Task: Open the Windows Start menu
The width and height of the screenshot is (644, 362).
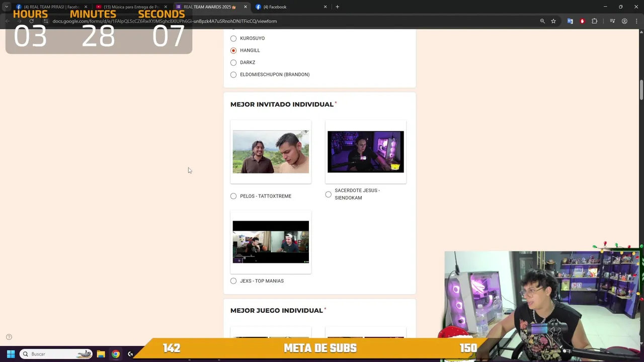Action: (11, 354)
